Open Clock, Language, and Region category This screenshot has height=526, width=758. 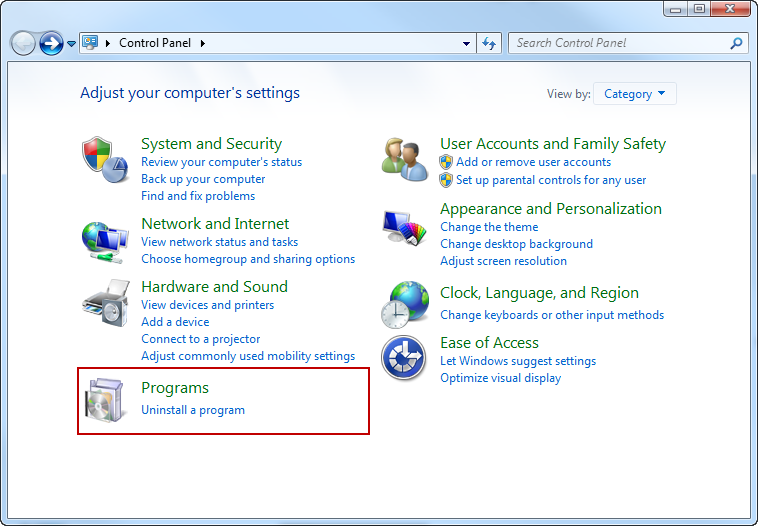(539, 292)
